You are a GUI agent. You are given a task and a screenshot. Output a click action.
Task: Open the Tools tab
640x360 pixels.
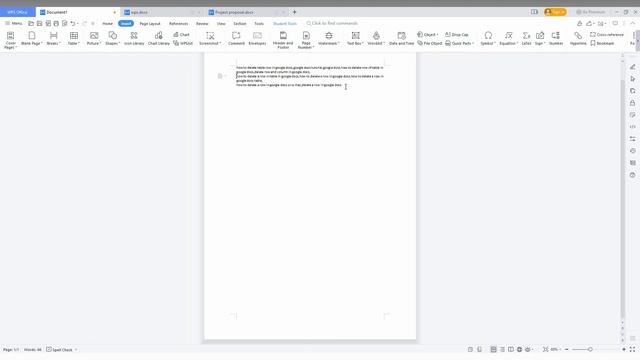pyautogui.click(x=259, y=24)
